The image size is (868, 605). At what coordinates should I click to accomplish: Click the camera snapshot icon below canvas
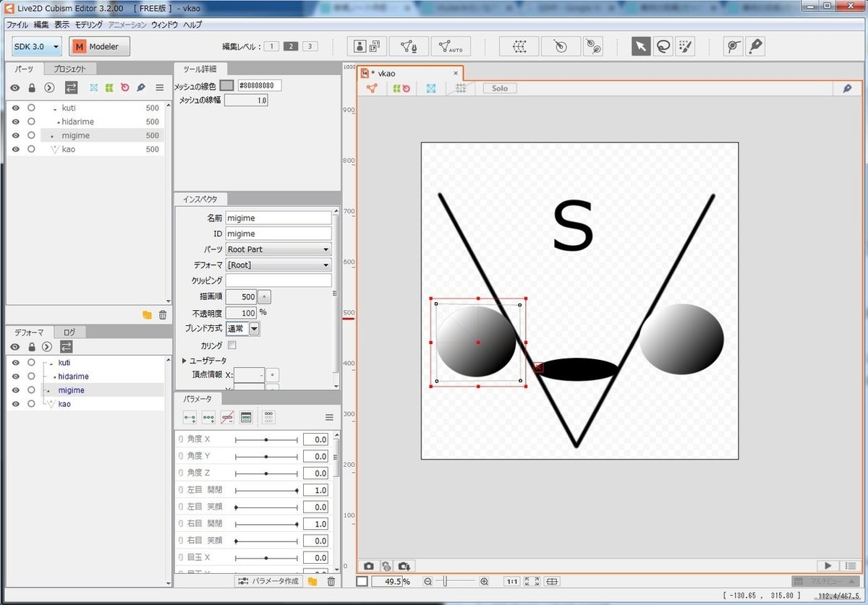coord(369,566)
